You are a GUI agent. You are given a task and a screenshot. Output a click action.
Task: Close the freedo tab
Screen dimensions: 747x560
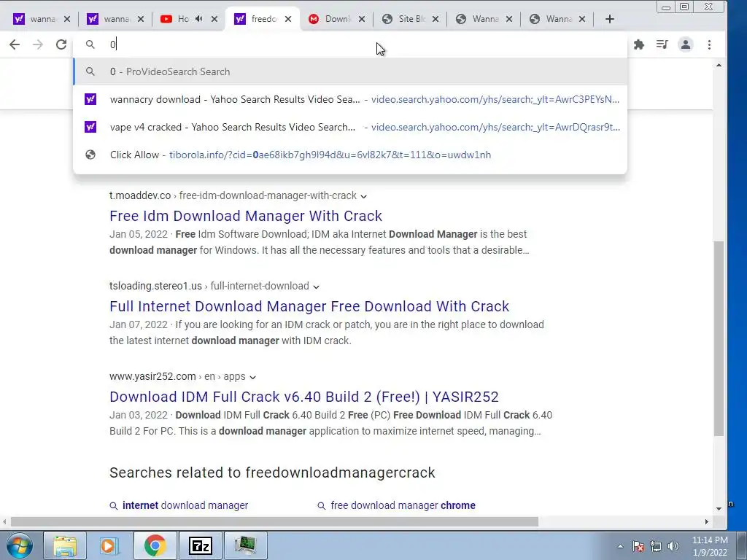(x=288, y=19)
